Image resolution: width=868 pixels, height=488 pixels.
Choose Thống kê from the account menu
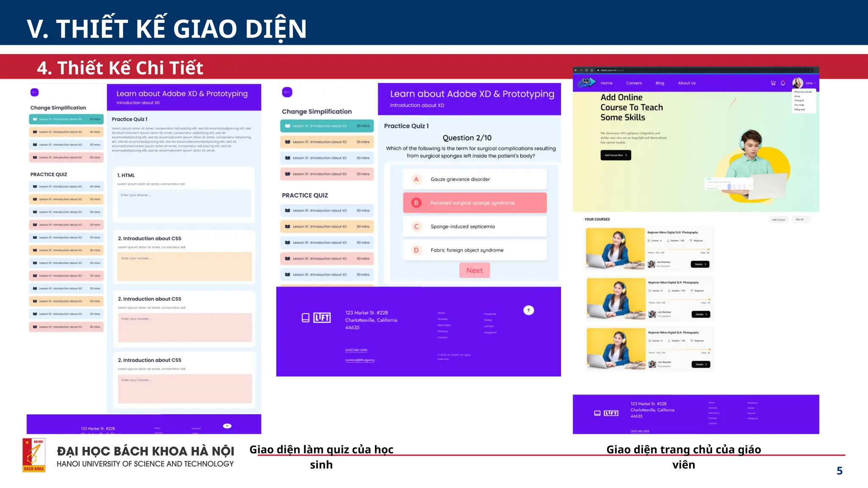click(x=799, y=100)
